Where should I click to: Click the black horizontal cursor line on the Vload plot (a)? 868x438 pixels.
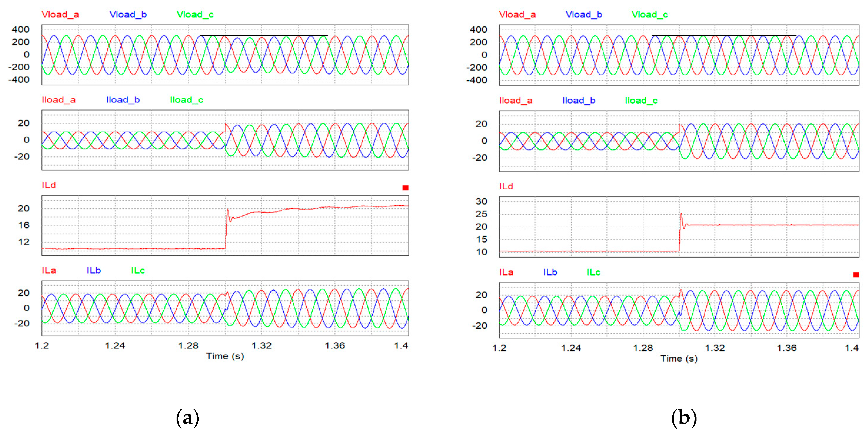click(x=263, y=35)
